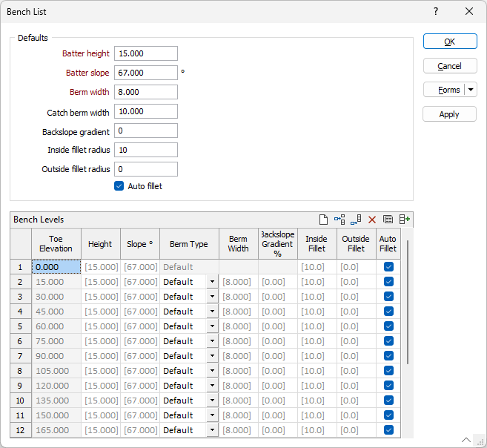Click the Toe Elevation column header
Viewport: 487px width, 448px height.
56,244
